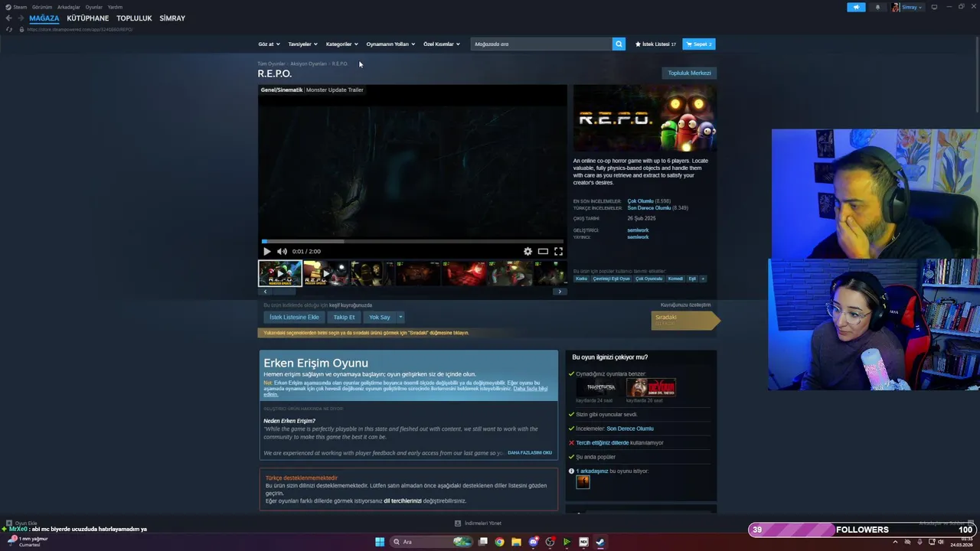Screen dimensions: 980x551
Task: Open notifications bell in Steam title bar
Action: click(x=877, y=7)
